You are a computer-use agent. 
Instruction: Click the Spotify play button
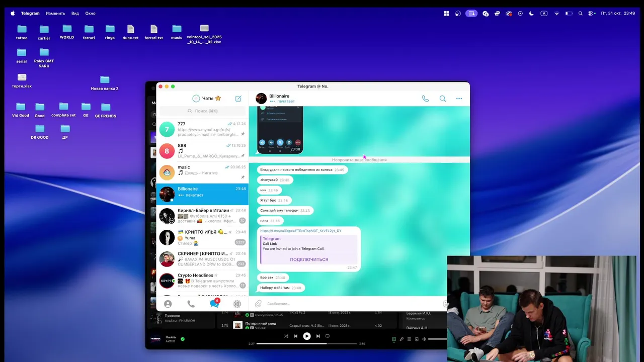[306, 336]
